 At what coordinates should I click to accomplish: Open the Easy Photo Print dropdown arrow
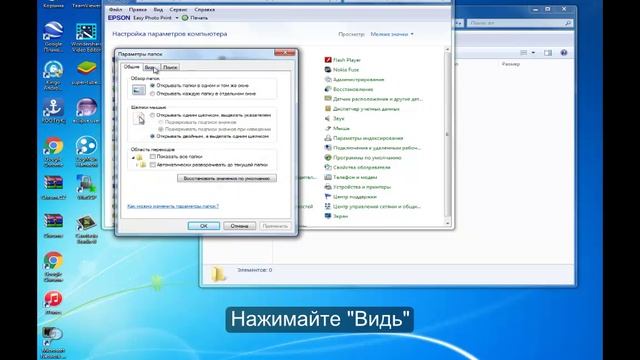click(x=177, y=18)
